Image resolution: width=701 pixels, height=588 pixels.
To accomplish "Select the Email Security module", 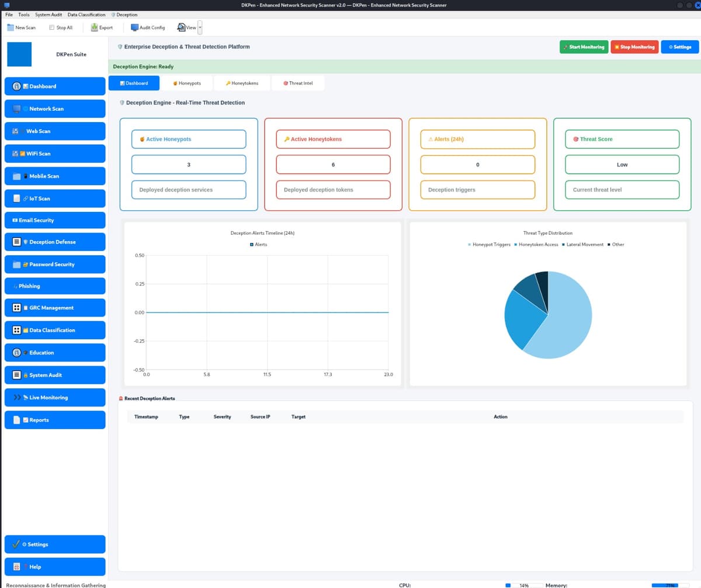I will 55,220.
